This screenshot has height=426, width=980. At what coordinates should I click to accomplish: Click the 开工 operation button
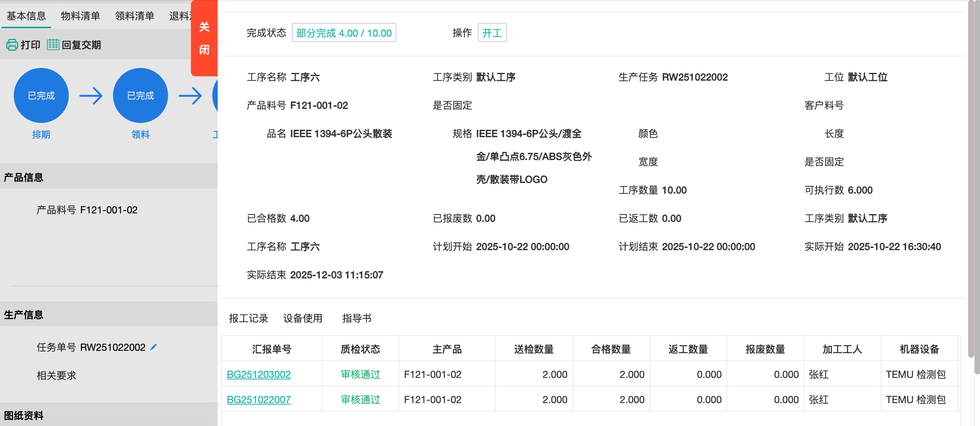pos(492,33)
